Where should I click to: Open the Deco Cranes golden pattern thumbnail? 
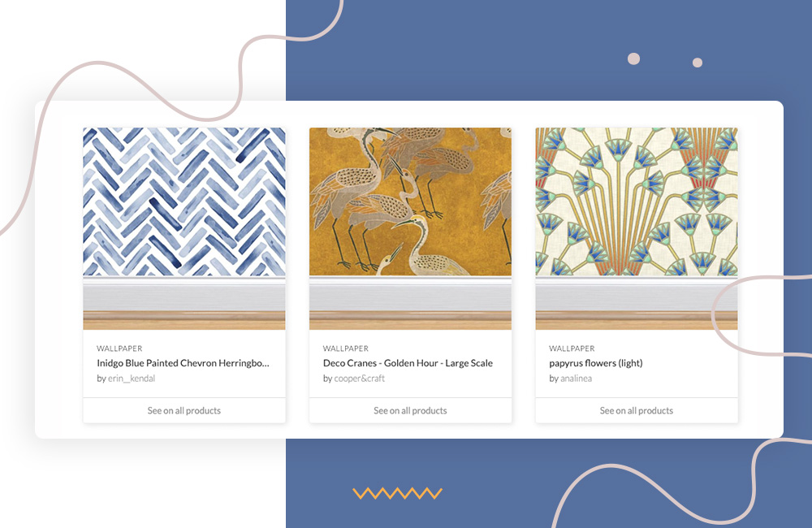pos(410,228)
